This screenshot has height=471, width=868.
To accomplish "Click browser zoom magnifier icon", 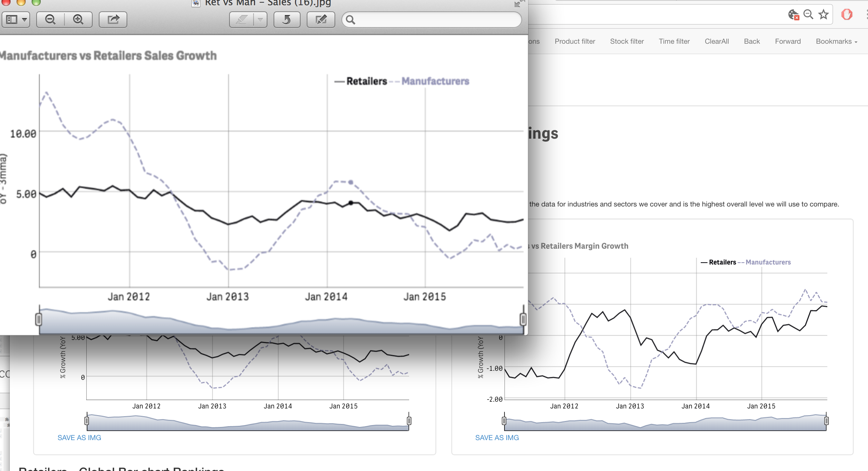I will [808, 14].
